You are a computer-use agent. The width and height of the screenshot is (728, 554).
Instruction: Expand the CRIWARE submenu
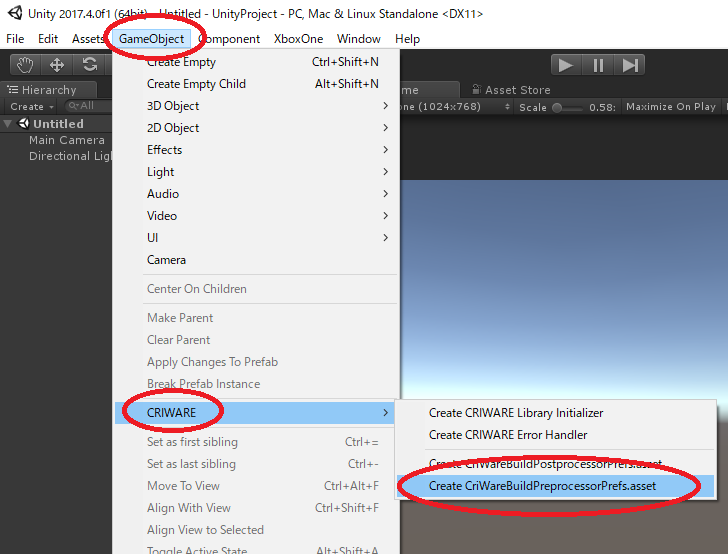tap(255, 412)
